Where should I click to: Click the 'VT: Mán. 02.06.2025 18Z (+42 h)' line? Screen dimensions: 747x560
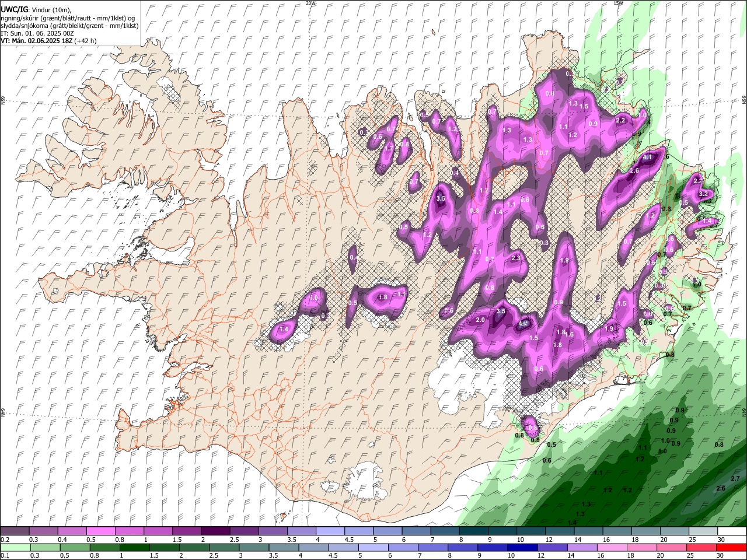click(49, 41)
